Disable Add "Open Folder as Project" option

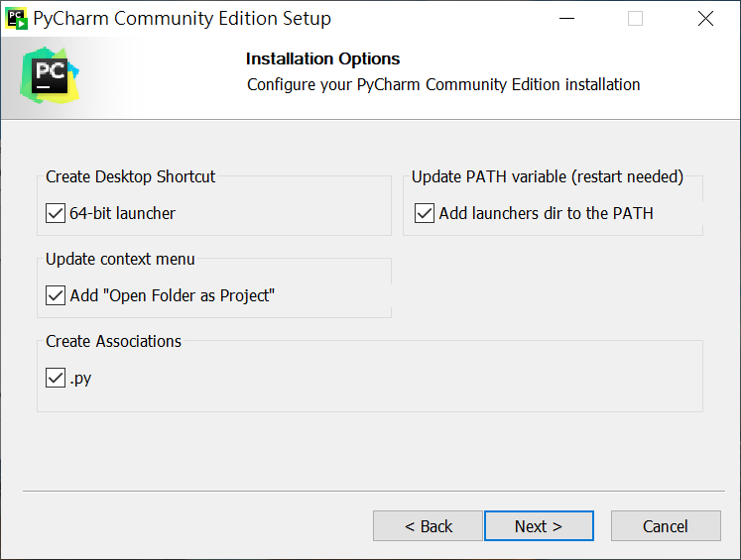[x=56, y=295]
